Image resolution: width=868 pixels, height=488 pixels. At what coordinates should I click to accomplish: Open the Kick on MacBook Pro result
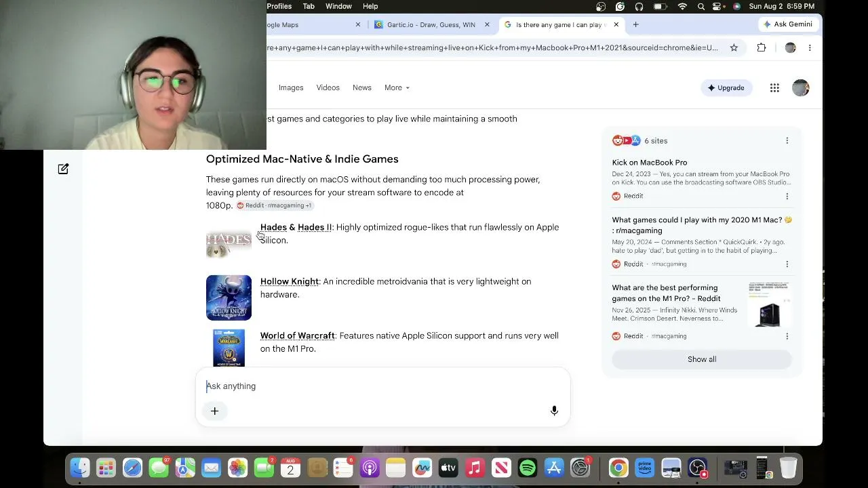650,163
